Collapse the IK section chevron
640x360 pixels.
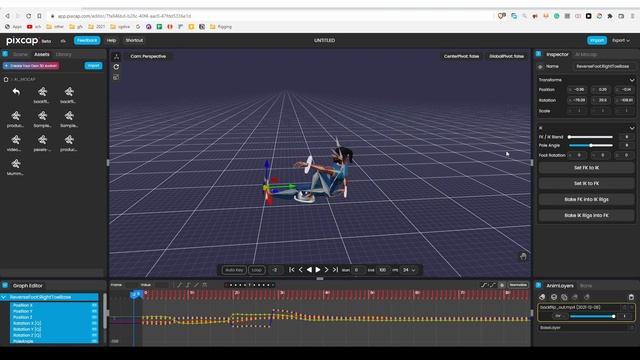pyautogui.click(x=632, y=128)
